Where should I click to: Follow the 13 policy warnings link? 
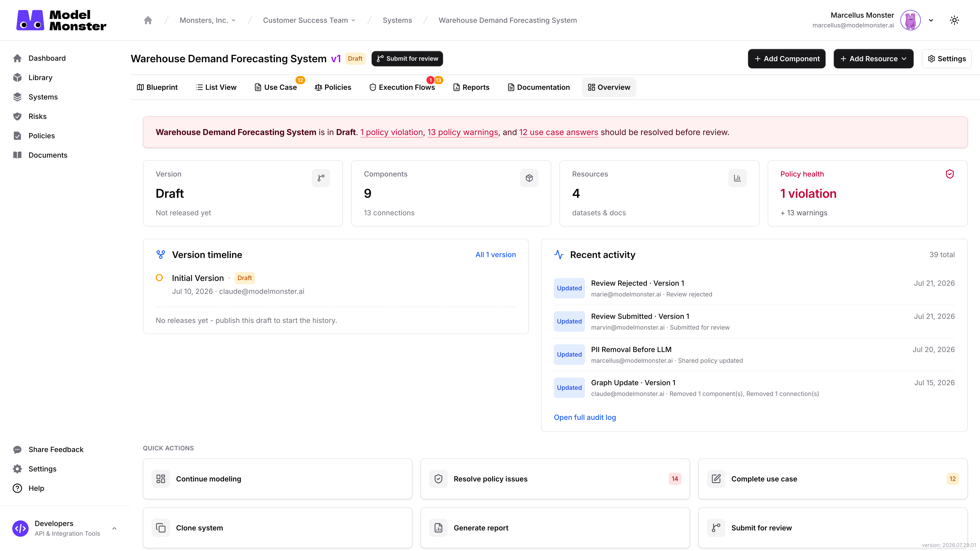pos(463,132)
